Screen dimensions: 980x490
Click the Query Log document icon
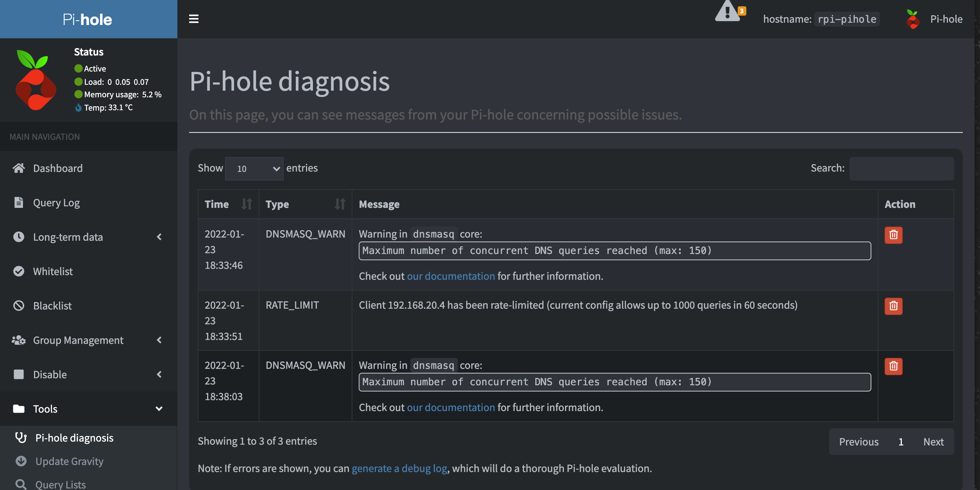tap(18, 202)
